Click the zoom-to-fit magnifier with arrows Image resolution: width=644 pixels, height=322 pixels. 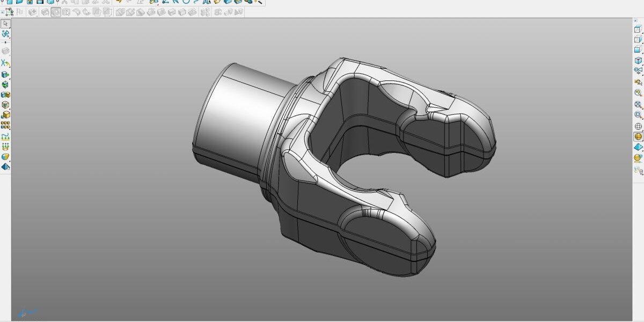638,104
